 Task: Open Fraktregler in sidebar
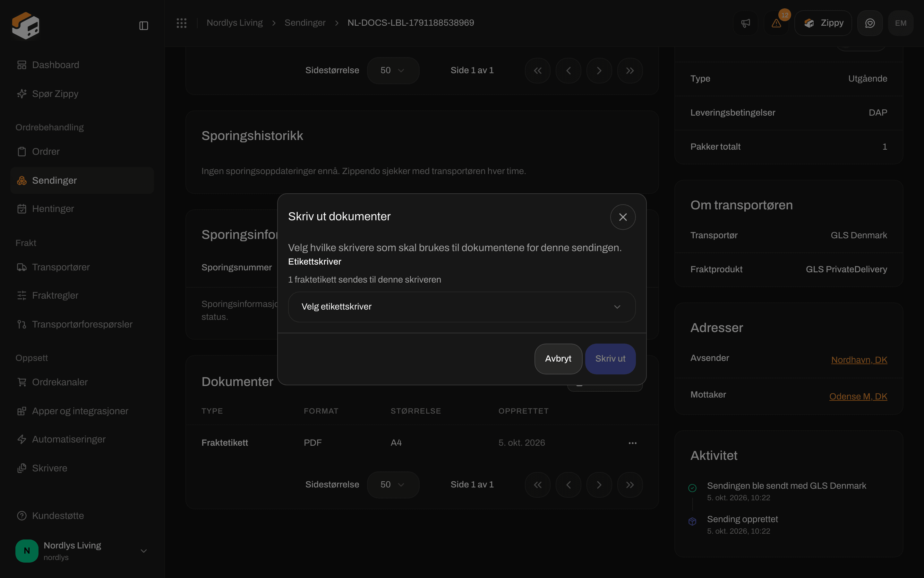pyautogui.click(x=82, y=295)
